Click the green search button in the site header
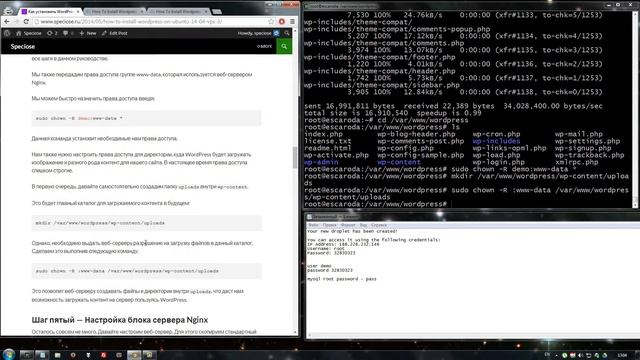The image size is (640, 360). point(284,47)
